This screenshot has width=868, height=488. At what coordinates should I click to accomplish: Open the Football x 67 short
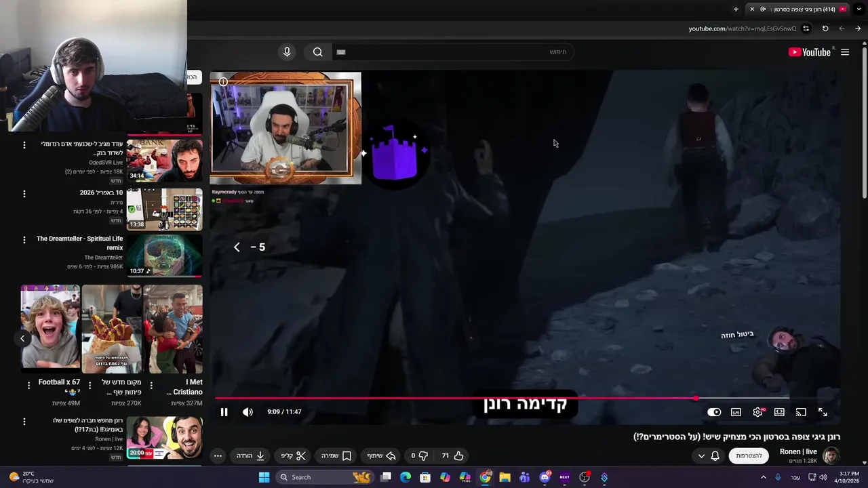[x=50, y=329]
